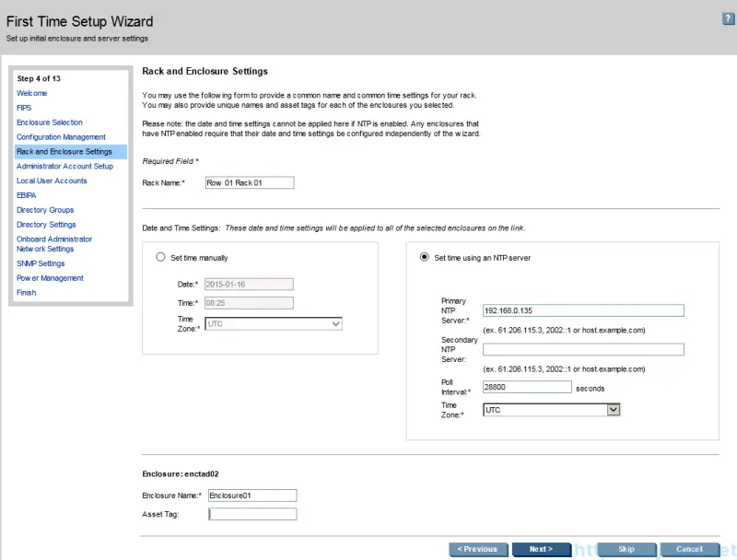The height and width of the screenshot is (560, 737).
Task: Click the Poll Interval field
Action: tap(527, 387)
